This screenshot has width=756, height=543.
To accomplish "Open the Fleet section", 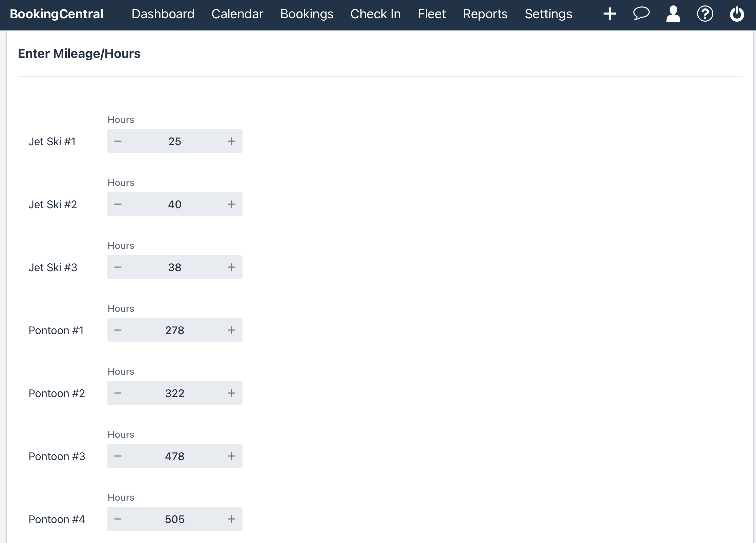I will point(432,14).
